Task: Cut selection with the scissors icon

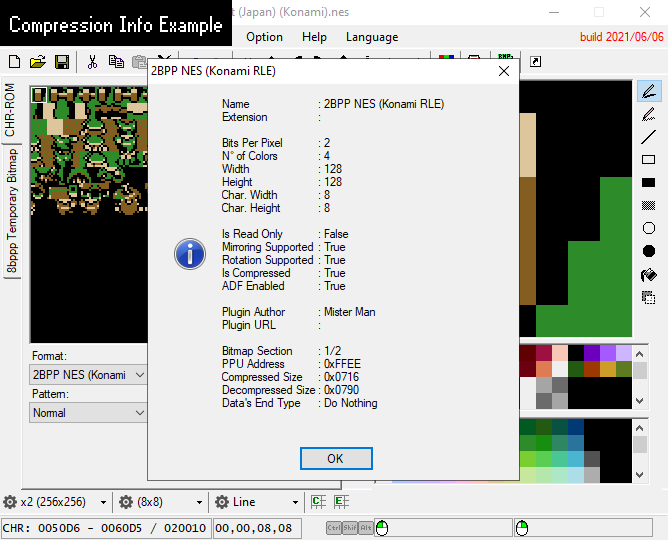Action: click(92, 62)
